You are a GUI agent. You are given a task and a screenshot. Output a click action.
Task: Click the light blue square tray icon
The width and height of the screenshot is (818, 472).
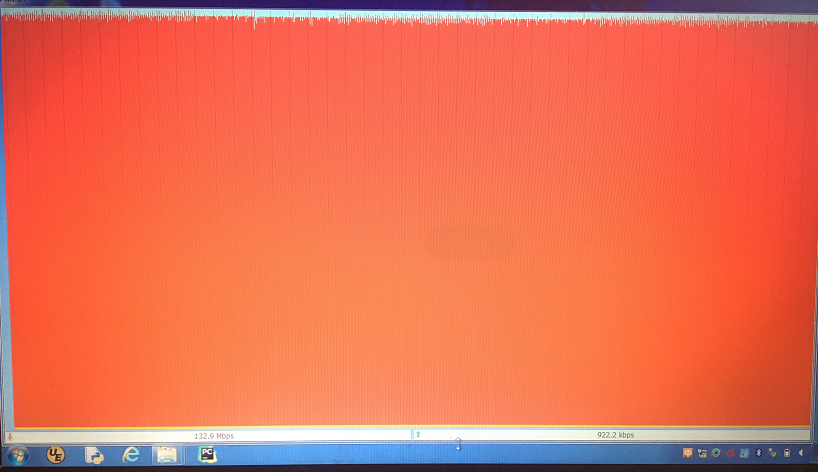coord(745,453)
